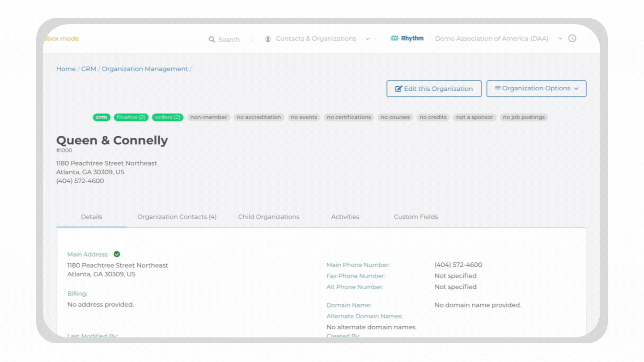644x362 pixels.
Task: Open recent history via the clock icon
Action: point(572,38)
